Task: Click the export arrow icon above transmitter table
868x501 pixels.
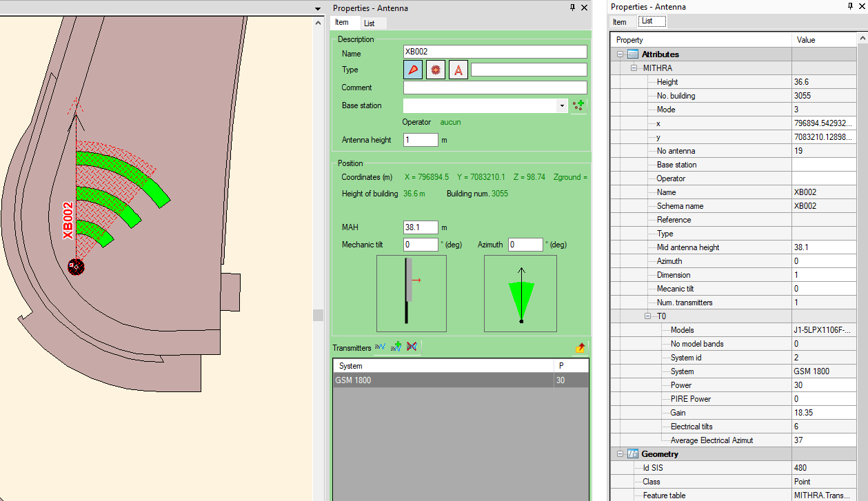Action: [x=581, y=347]
